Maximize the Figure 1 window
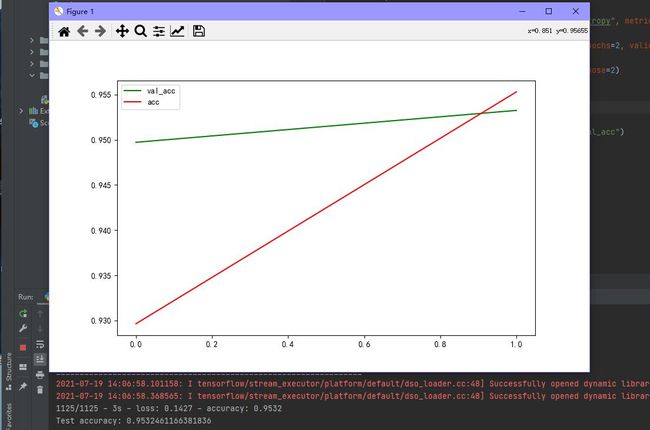 (548, 12)
